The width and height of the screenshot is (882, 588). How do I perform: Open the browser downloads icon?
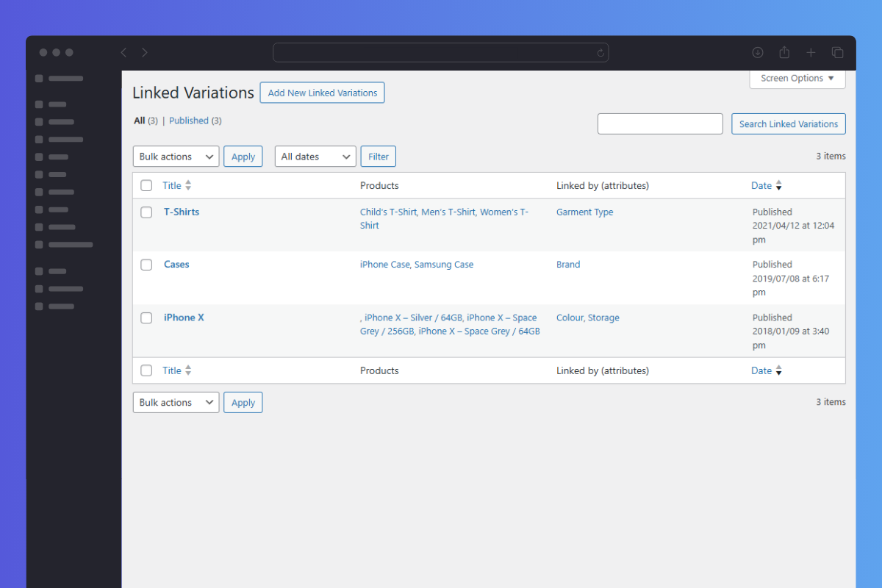(x=758, y=52)
